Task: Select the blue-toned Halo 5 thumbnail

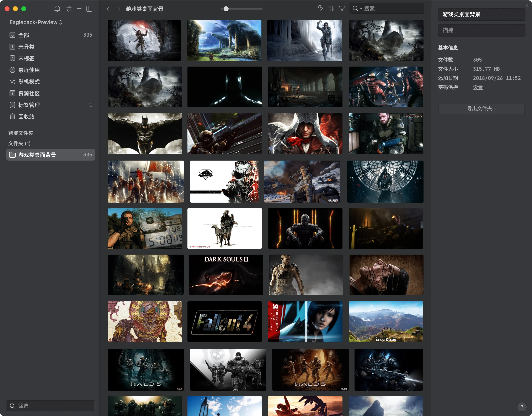Action: click(x=146, y=369)
